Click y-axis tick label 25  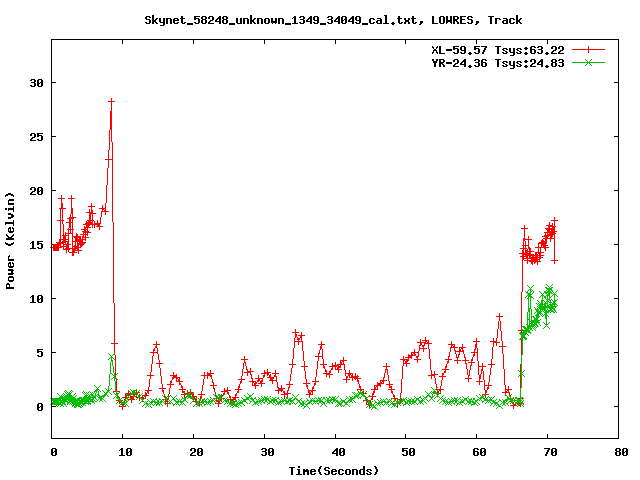point(36,137)
